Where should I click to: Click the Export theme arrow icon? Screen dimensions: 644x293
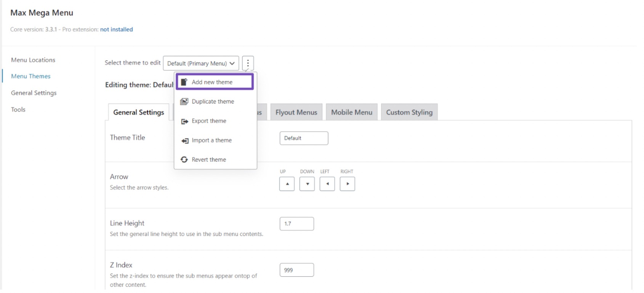pos(184,121)
